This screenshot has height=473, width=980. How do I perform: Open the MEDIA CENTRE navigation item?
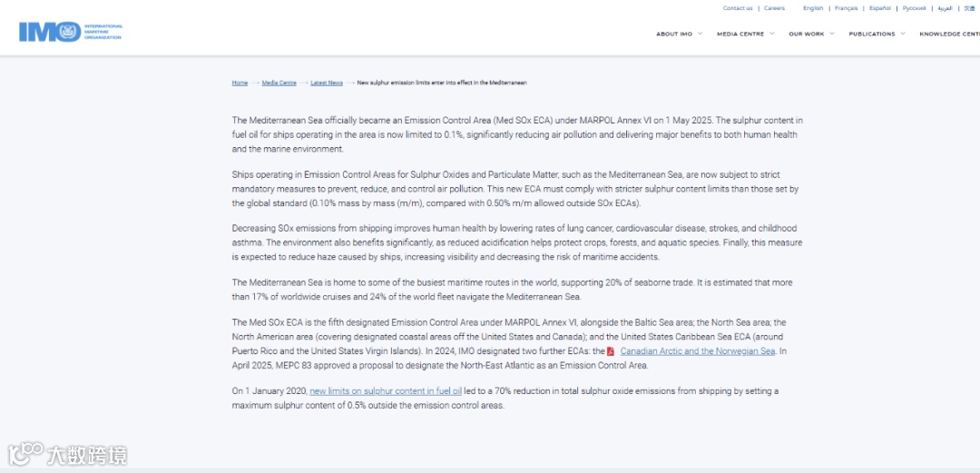(740, 34)
